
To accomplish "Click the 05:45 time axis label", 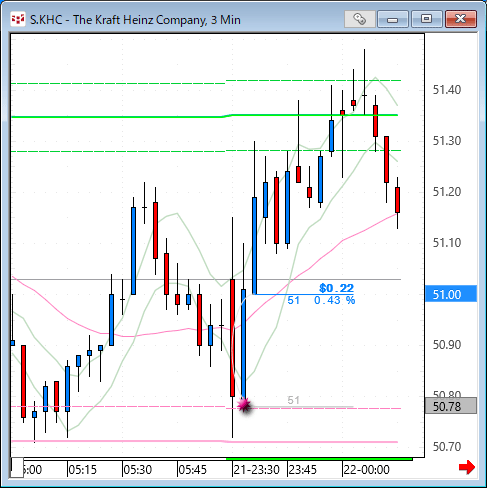I will point(193,470).
